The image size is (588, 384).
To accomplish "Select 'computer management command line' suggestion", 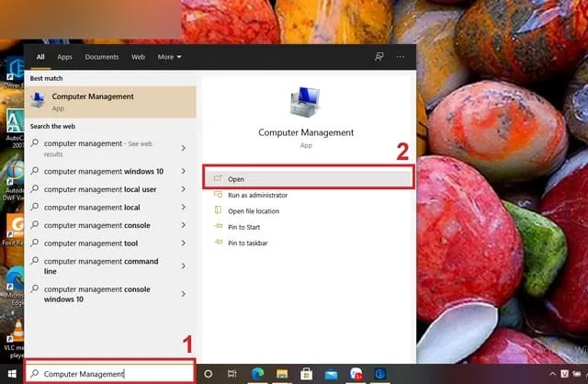I will [x=101, y=265].
